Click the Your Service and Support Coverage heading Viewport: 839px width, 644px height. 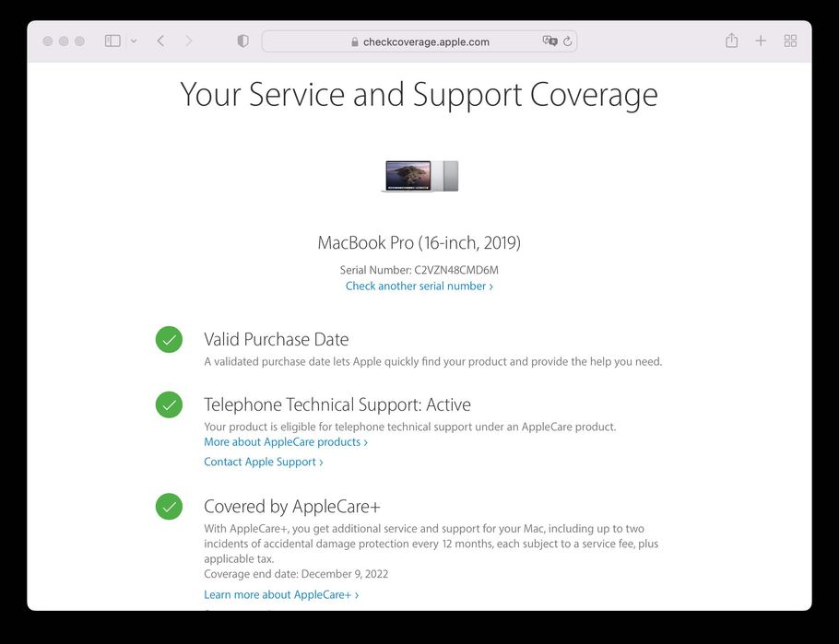[x=419, y=95]
